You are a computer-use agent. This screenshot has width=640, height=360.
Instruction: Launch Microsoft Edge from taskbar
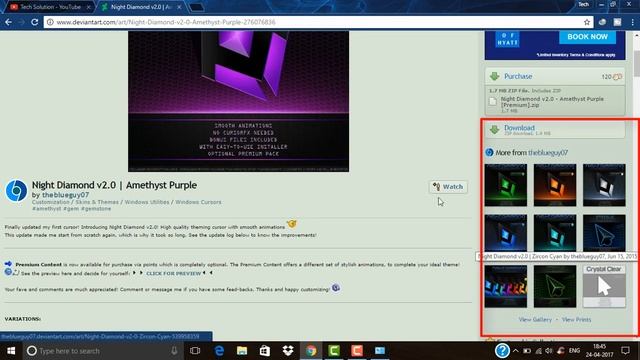click(x=219, y=351)
